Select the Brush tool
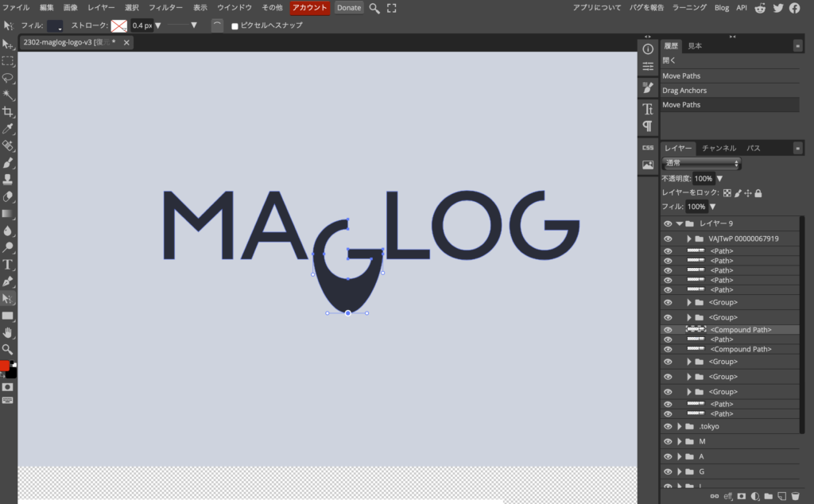Screen dimensions: 814x504 (x=8, y=163)
